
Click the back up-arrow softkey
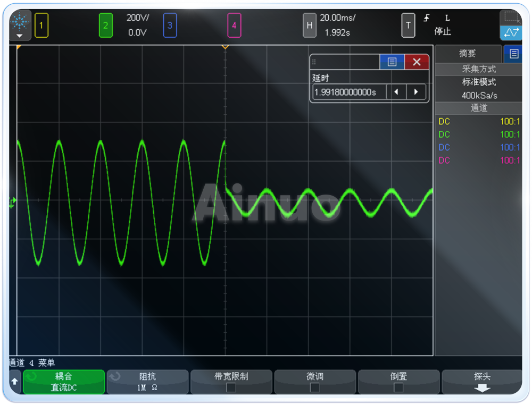pyautogui.click(x=14, y=382)
